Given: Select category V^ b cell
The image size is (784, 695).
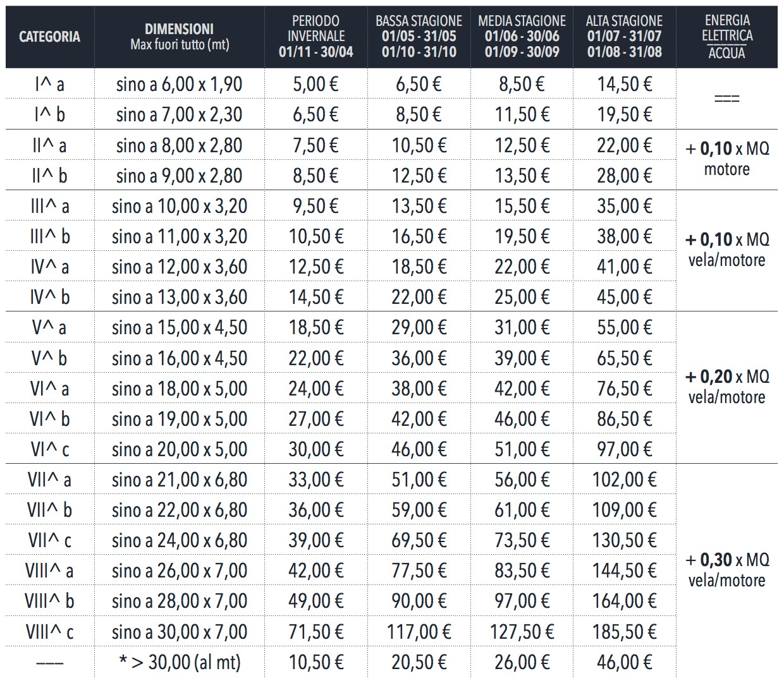Looking at the screenshot, I should click(49, 358).
